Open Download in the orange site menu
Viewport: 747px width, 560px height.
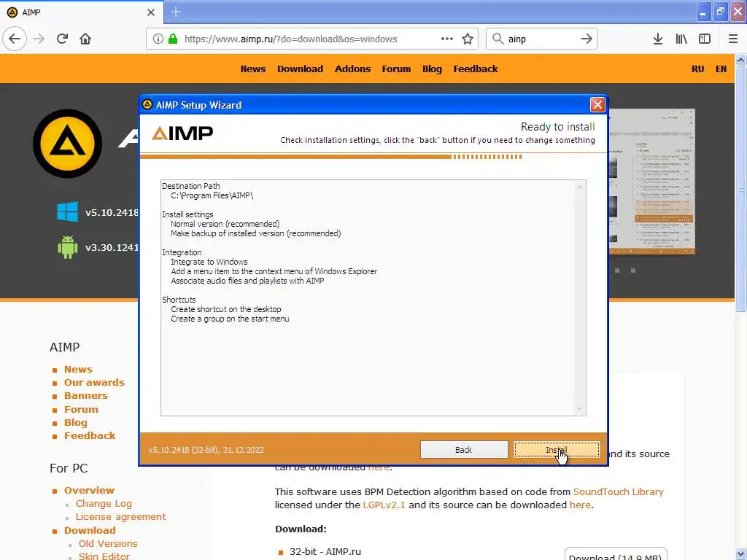tap(300, 69)
